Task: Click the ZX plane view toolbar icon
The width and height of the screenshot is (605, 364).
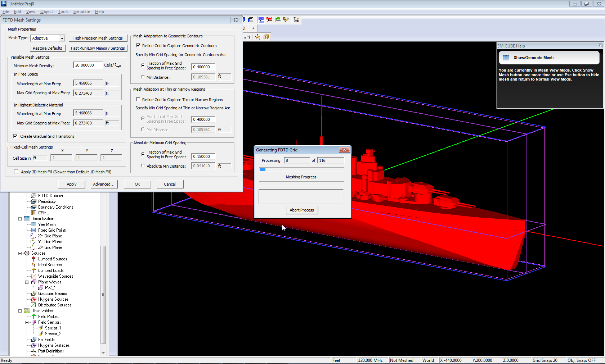Action: click(x=277, y=20)
